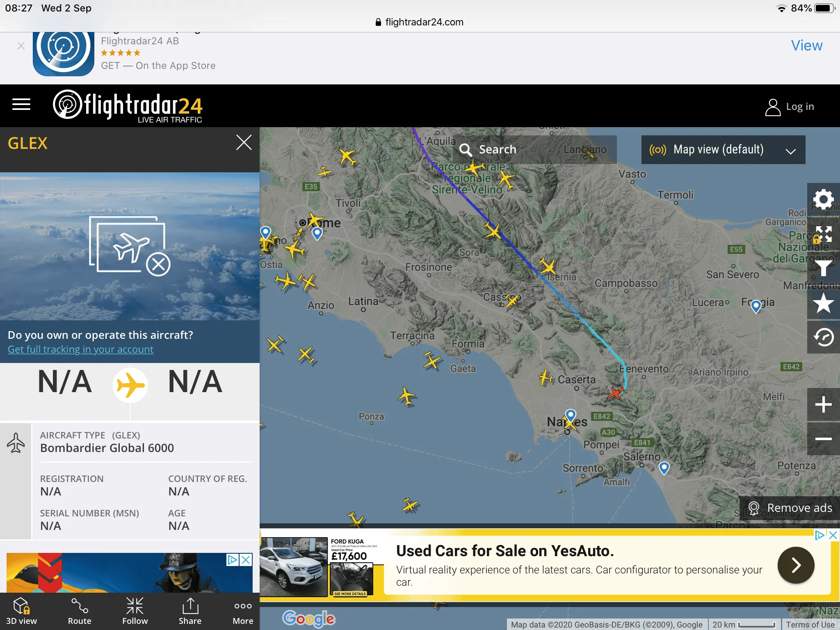840x630 pixels.
Task: Share this flight
Action: click(190, 611)
